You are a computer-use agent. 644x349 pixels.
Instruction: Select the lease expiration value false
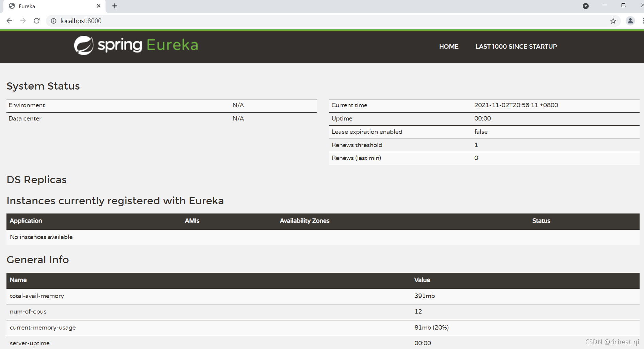pyautogui.click(x=481, y=132)
